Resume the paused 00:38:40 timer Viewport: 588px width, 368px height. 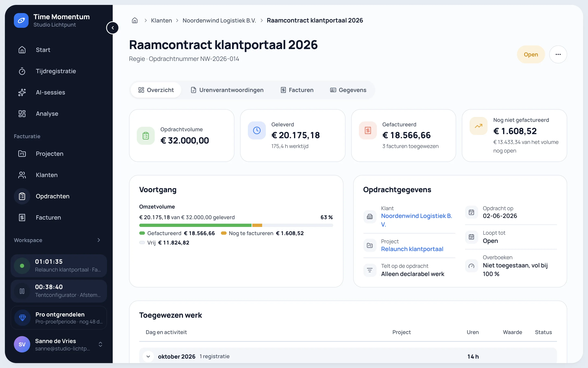[22, 291]
